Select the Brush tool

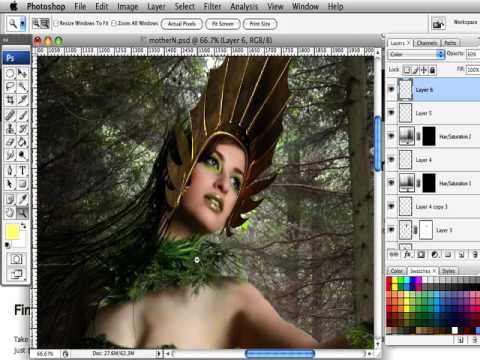22,115
